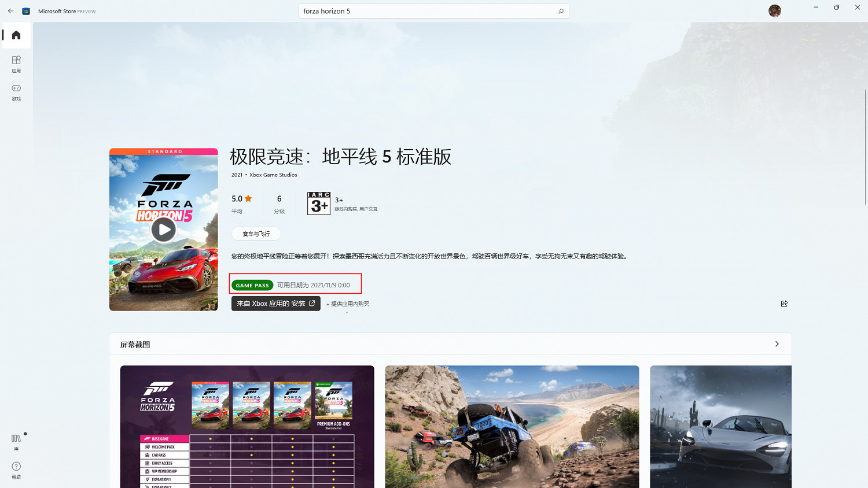Open the Home page from sidebar
The height and width of the screenshot is (488, 868).
pyautogui.click(x=16, y=35)
